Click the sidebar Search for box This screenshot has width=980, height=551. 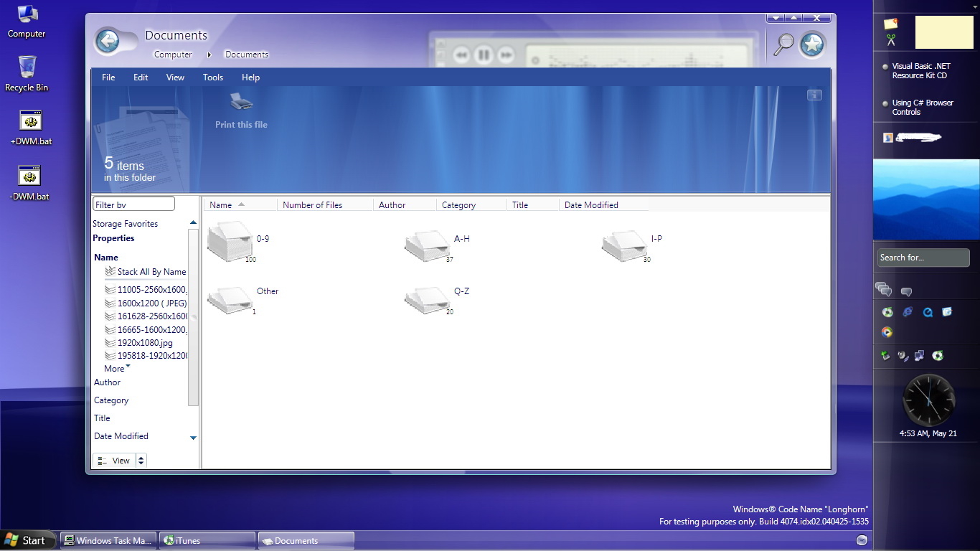pyautogui.click(x=923, y=258)
